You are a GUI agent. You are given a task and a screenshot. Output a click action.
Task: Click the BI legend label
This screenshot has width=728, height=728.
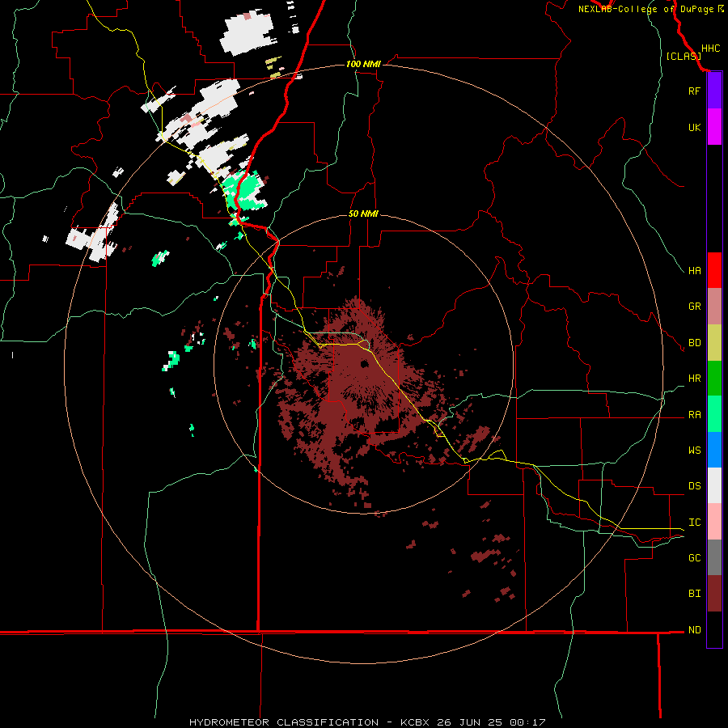click(x=694, y=594)
